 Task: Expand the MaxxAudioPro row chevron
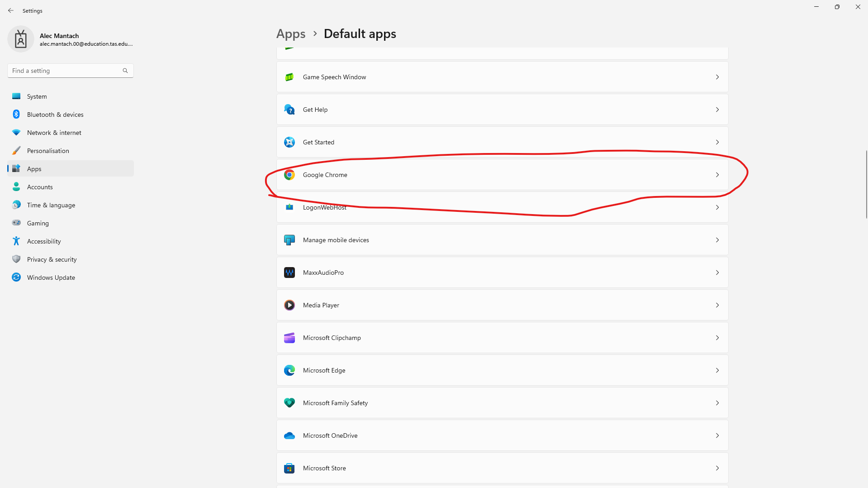tap(717, 273)
